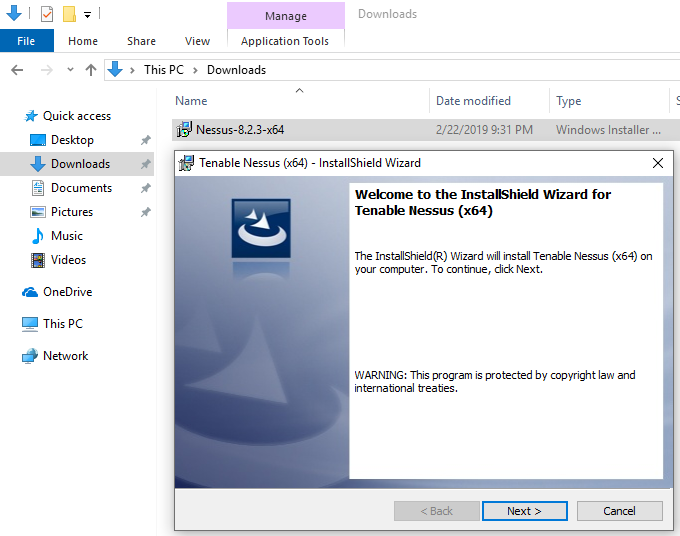680x536 pixels.
Task: Go back with the Back arrow
Action: [x=17, y=70]
